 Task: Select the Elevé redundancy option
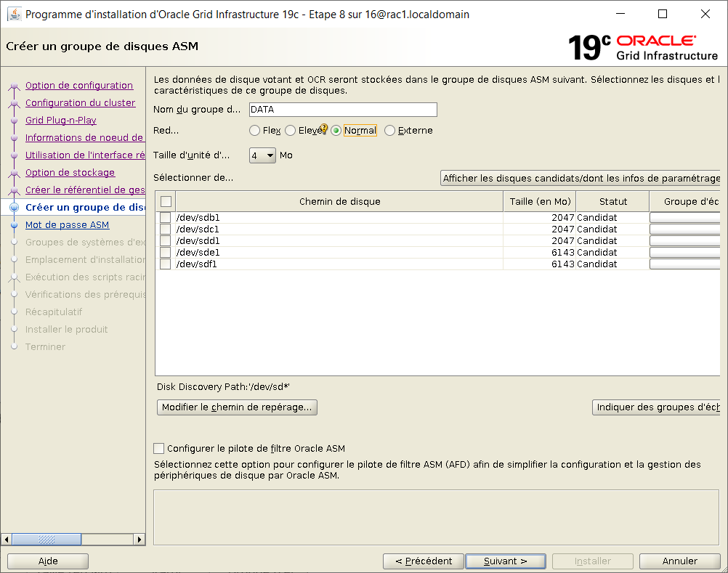coord(290,131)
